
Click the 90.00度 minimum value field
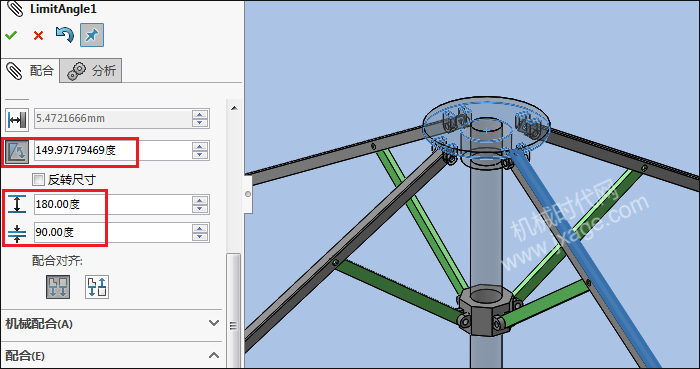(x=113, y=232)
